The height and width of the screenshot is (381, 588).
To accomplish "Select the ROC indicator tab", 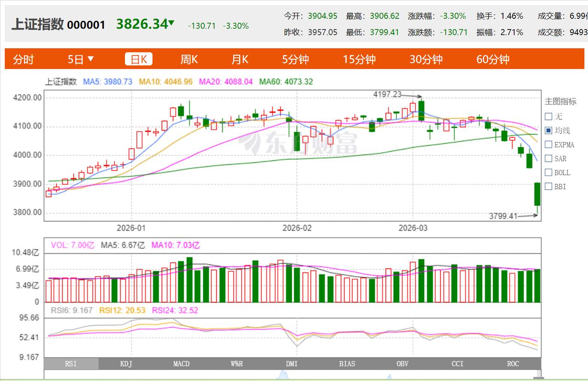I will click(x=513, y=364).
